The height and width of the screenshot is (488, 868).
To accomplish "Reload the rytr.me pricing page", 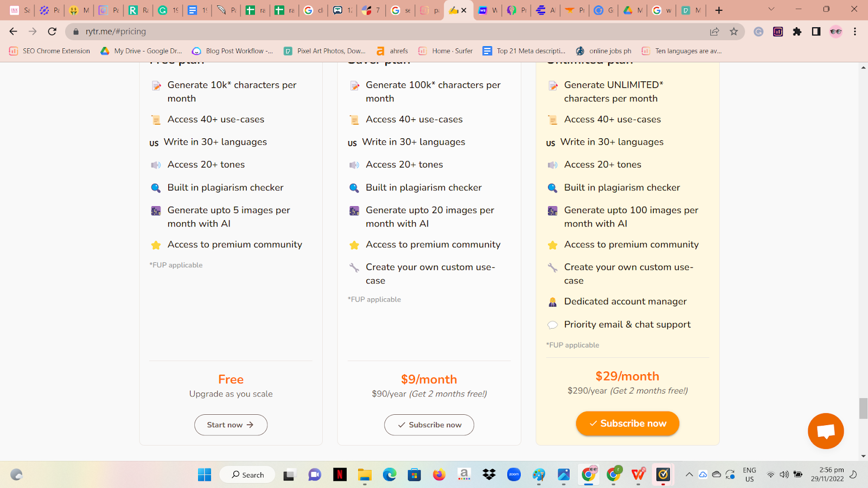I will point(52,31).
